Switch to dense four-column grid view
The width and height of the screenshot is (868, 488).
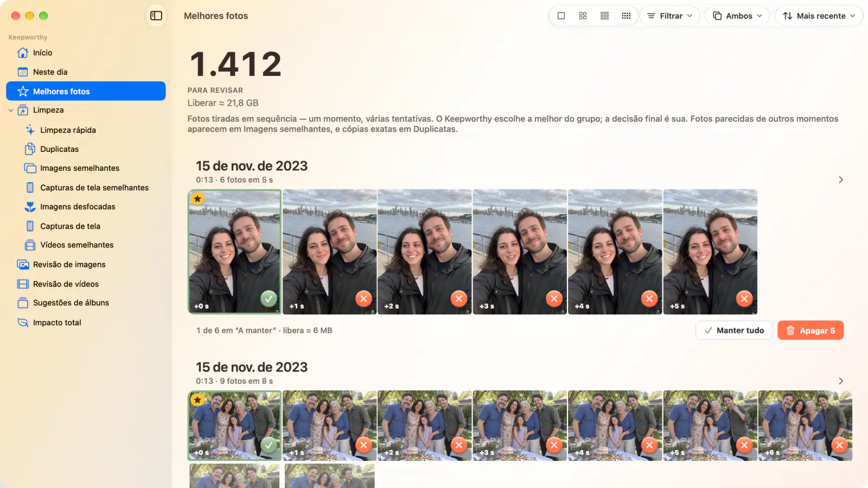tap(626, 16)
